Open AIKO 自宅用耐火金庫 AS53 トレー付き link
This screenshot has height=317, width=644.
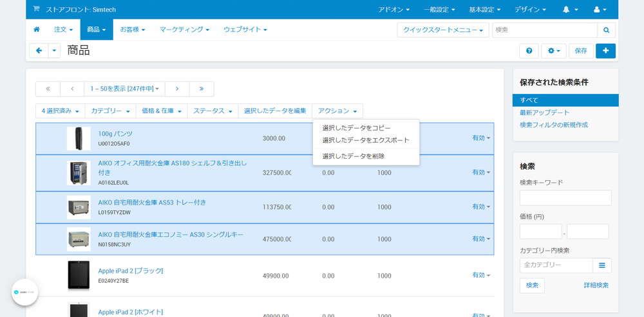[152, 202]
